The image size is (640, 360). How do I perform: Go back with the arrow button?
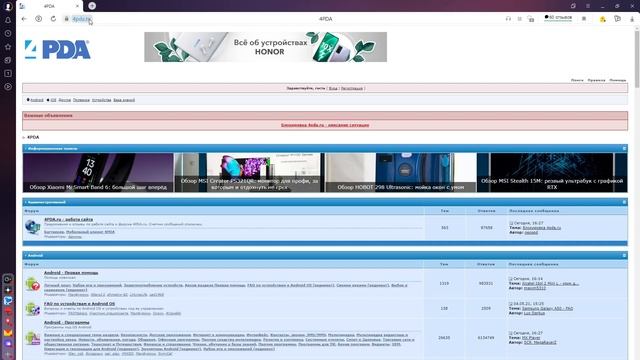point(24,19)
